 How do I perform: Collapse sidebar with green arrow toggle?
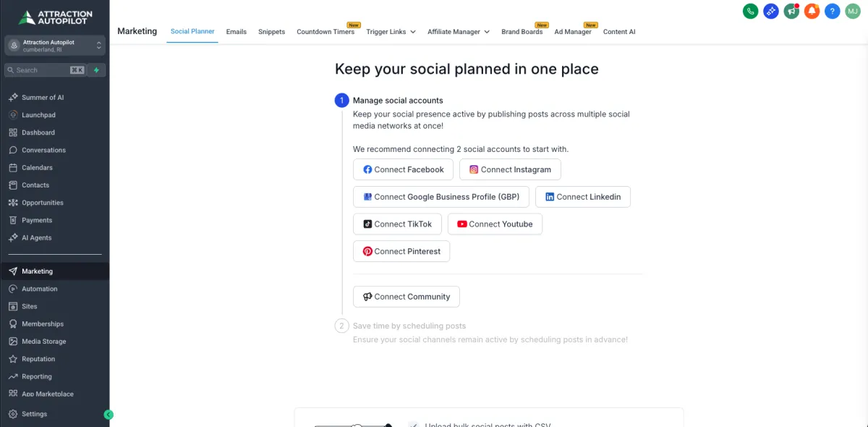(109, 415)
